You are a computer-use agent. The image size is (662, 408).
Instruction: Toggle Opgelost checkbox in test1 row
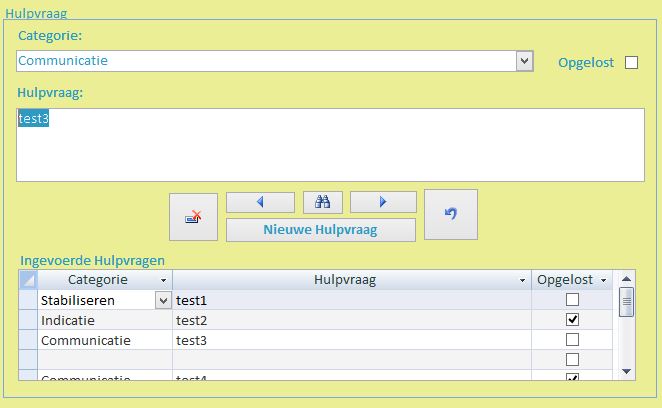[572, 300]
